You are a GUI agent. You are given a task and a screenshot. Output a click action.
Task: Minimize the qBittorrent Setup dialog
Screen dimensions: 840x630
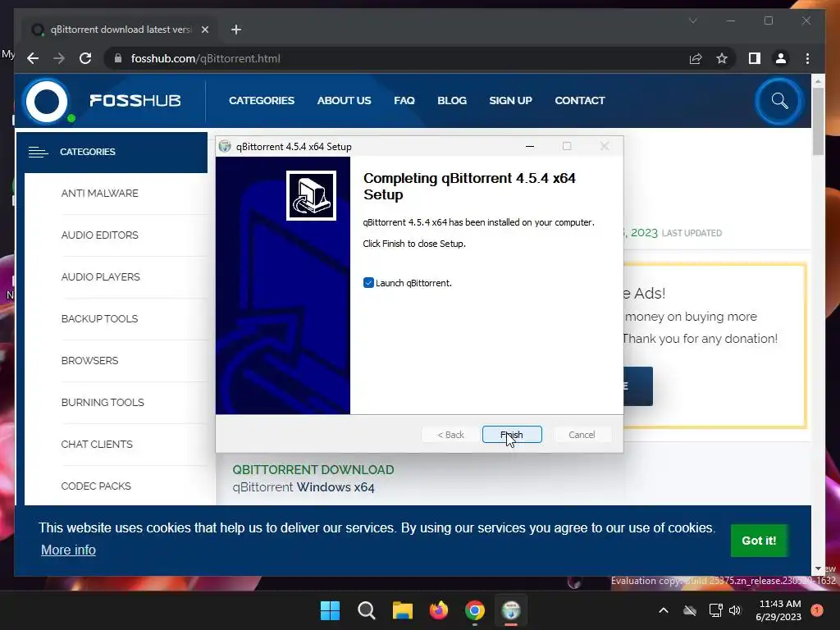530,146
